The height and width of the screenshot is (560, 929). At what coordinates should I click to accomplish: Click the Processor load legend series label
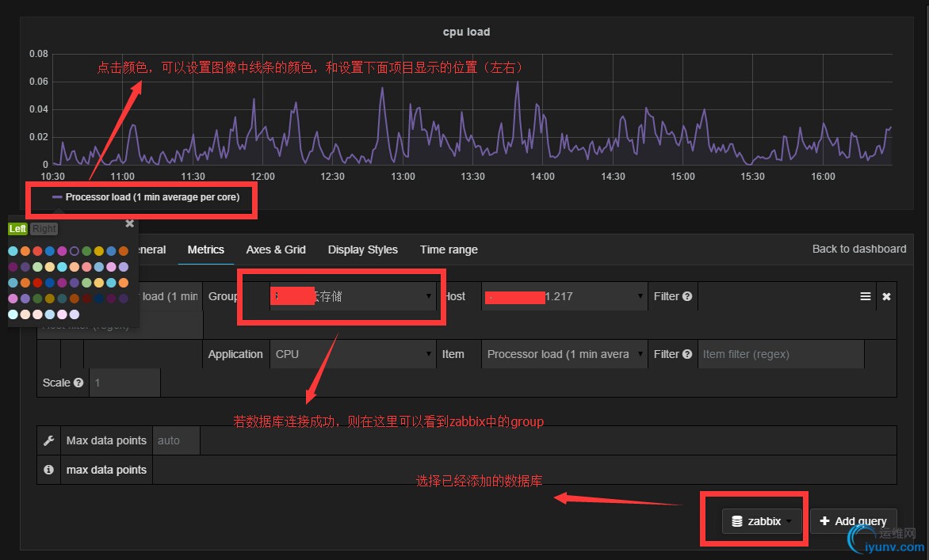(152, 197)
